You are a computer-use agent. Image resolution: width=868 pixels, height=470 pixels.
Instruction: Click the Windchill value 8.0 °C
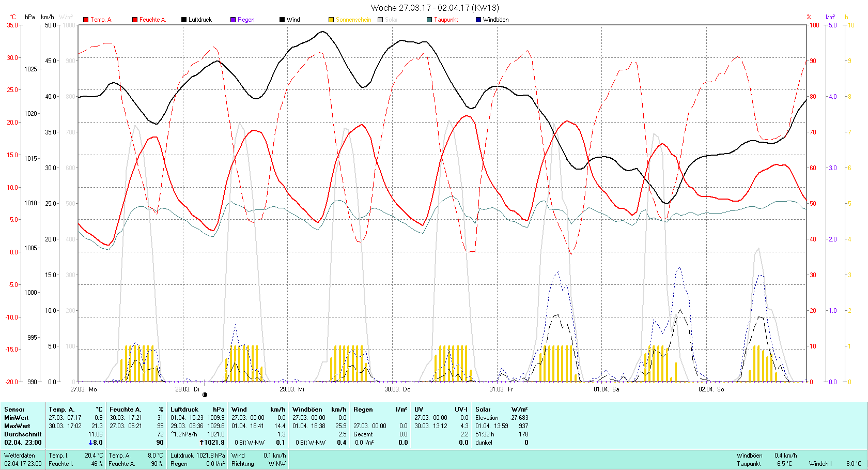(854, 464)
